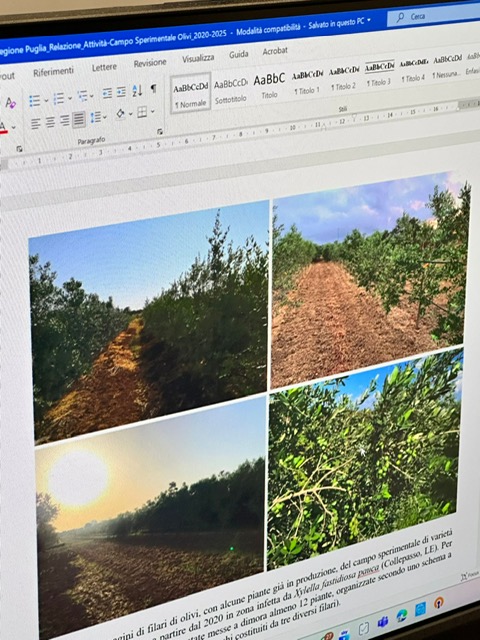Expand the Paragrafo dialog launcher

point(160,131)
